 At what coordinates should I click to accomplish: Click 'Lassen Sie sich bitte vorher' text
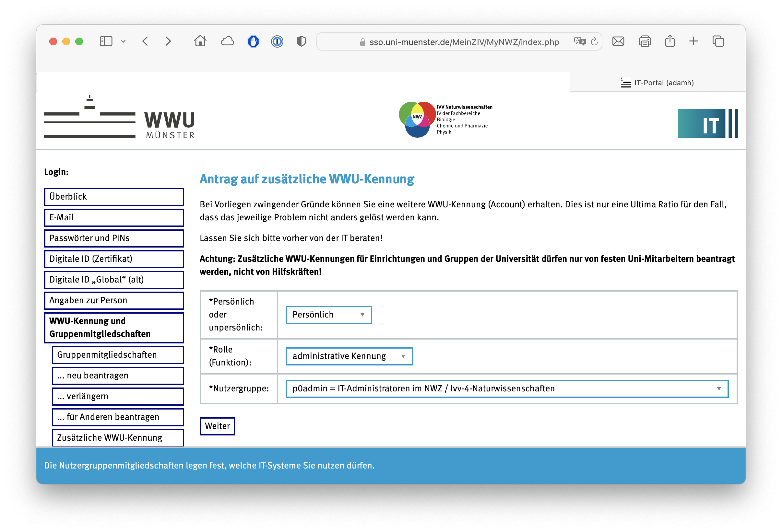pyautogui.click(x=291, y=238)
